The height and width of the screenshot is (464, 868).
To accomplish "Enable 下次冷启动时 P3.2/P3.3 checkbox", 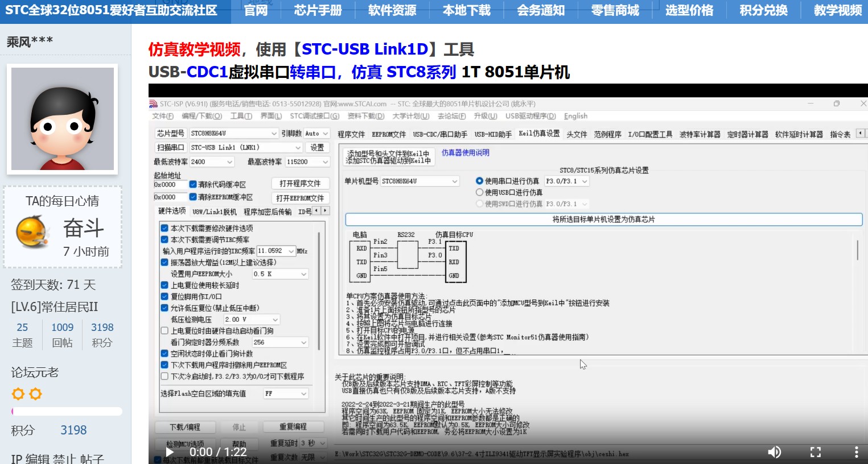I will pos(164,376).
